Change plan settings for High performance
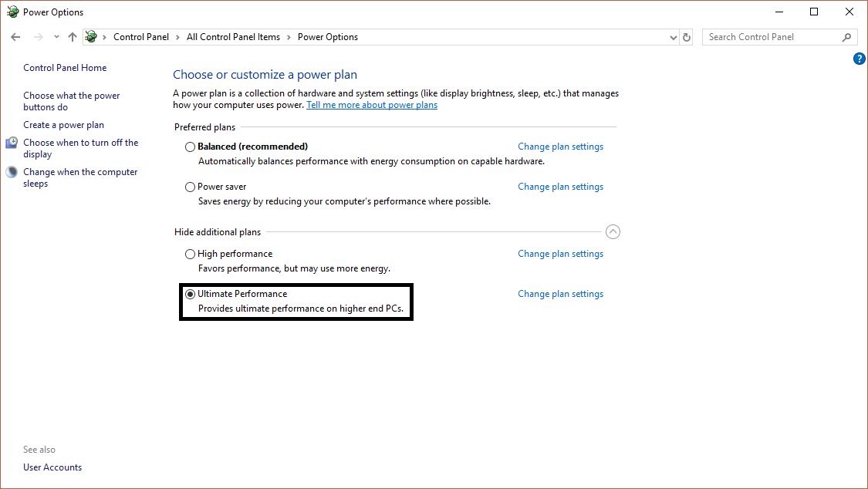 (560, 254)
